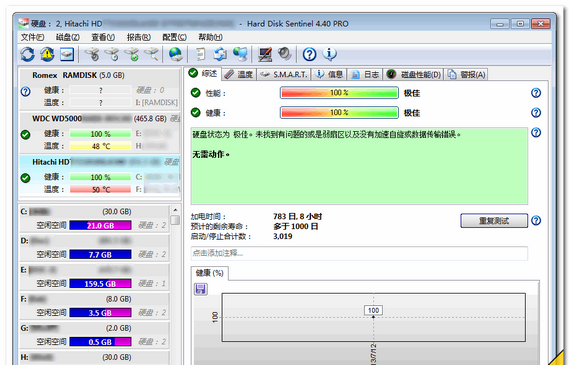Viewport: 570px width, 365px height.
Task: Open about info via toolbar 'i' icon
Action: coord(329,55)
